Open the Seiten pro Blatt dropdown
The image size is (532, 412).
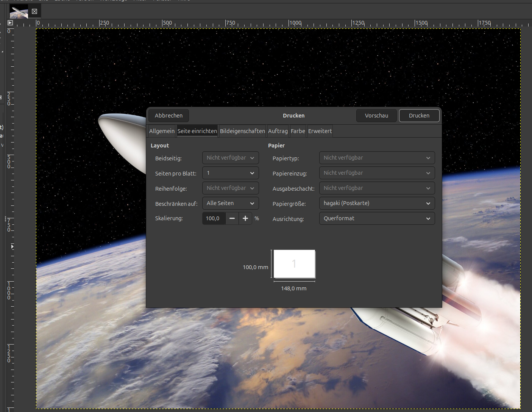pyautogui.click(x=230, y=173)
